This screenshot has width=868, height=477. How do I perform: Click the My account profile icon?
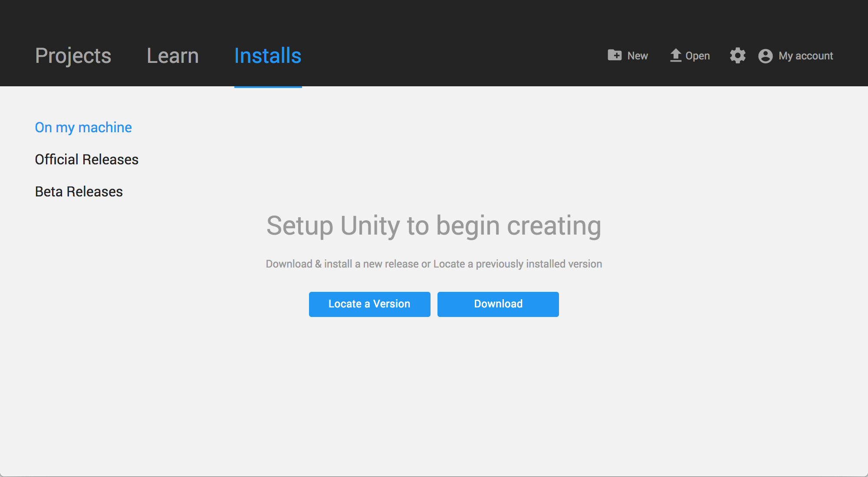click(766, 56)
